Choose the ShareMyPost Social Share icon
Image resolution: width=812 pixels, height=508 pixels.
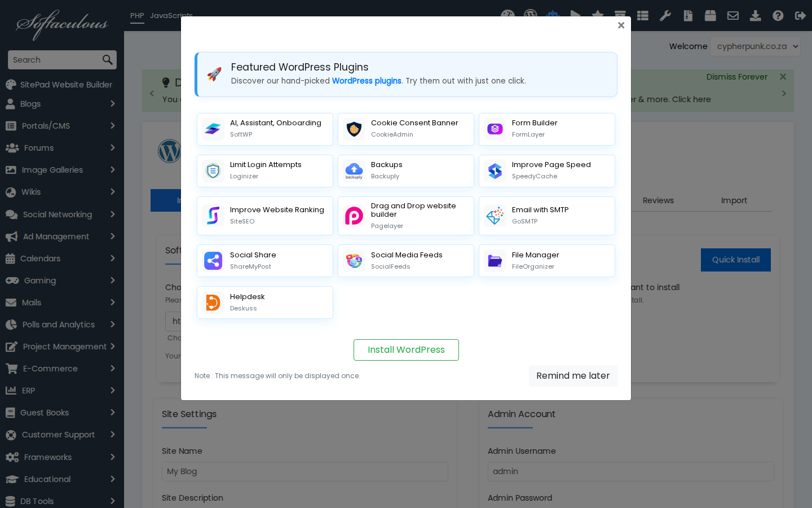tap(213, 261)
